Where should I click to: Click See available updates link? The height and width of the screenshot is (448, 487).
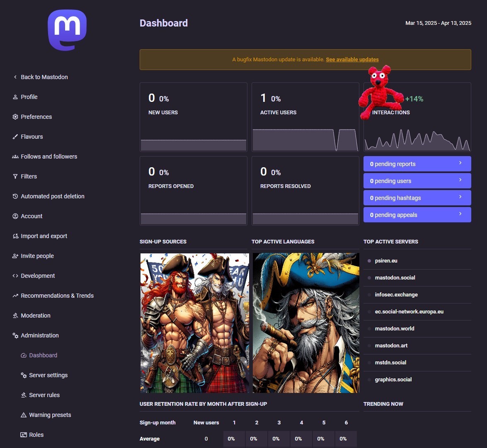coord(352,59)
